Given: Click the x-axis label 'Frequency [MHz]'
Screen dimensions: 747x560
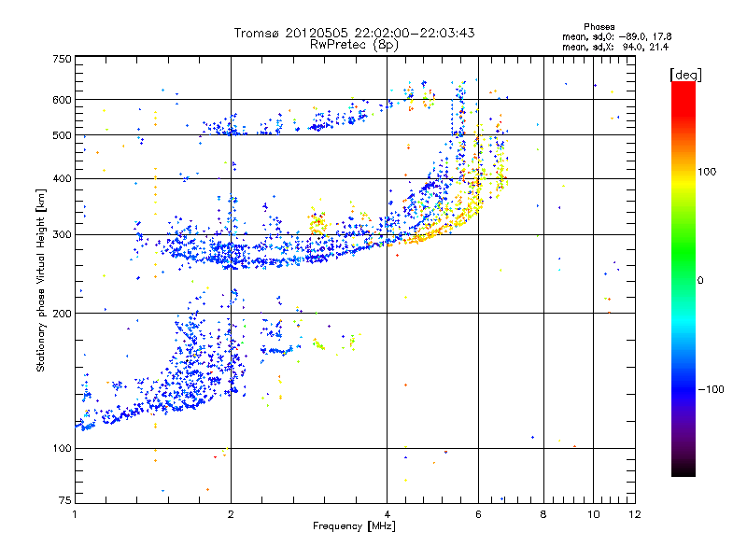Looking at the screenshot, I should pyautogui.click(x=354, y=526).
